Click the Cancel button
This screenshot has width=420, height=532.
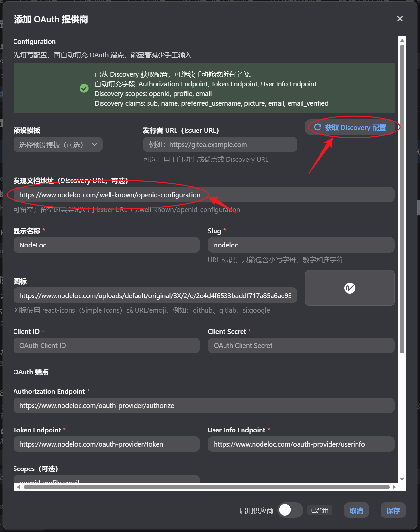[356, 510]
